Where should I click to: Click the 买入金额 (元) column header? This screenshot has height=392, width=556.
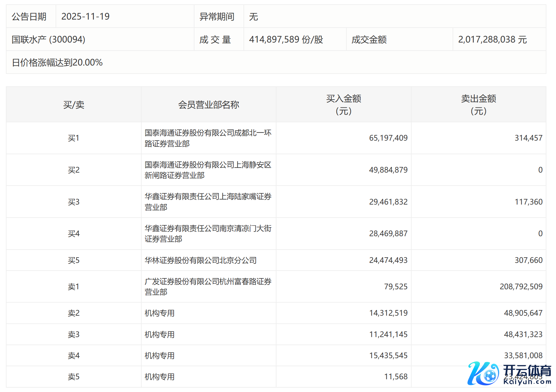tap(344, 105)
